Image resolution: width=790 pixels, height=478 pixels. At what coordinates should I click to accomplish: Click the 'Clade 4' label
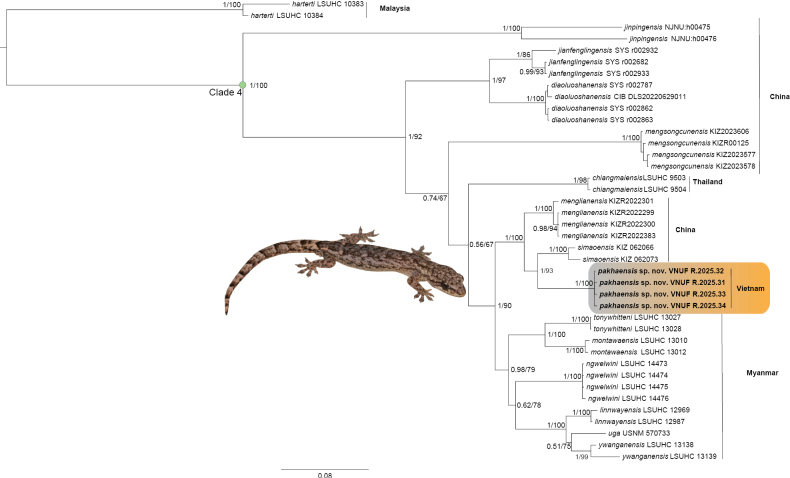coord(225,93)
